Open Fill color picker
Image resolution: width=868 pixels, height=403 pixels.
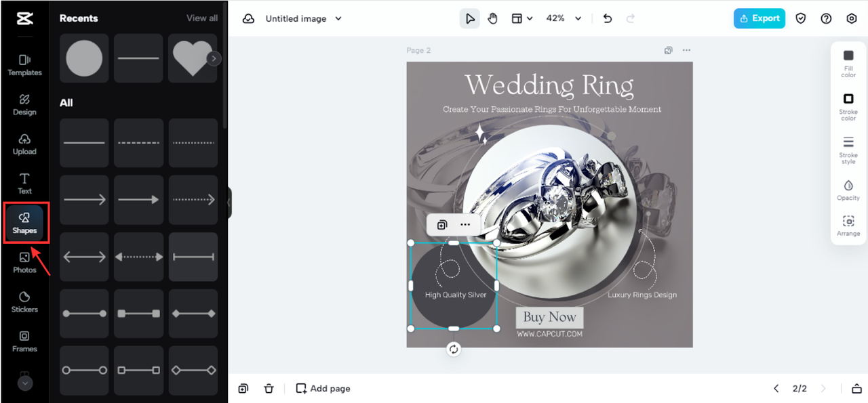point(848,63)
